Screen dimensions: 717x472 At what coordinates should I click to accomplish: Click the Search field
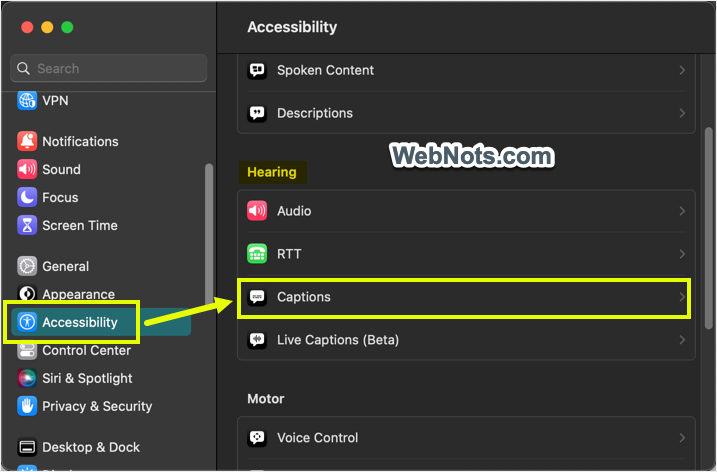108,69
